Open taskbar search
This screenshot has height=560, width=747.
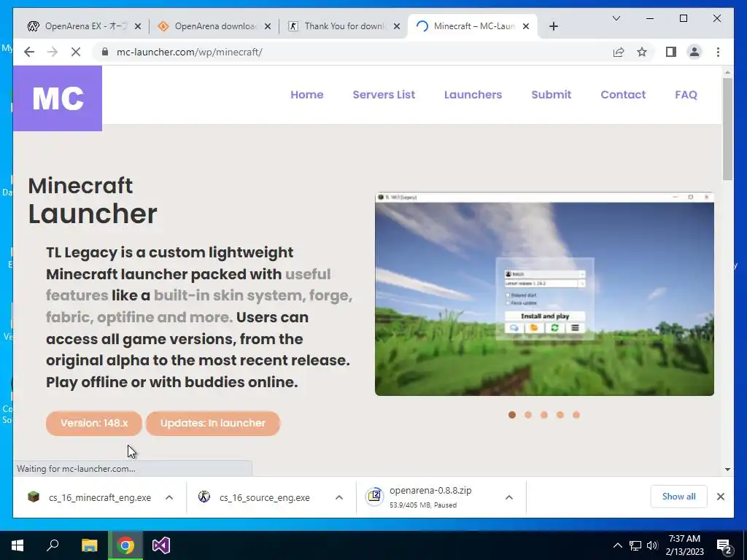(53, 545)
